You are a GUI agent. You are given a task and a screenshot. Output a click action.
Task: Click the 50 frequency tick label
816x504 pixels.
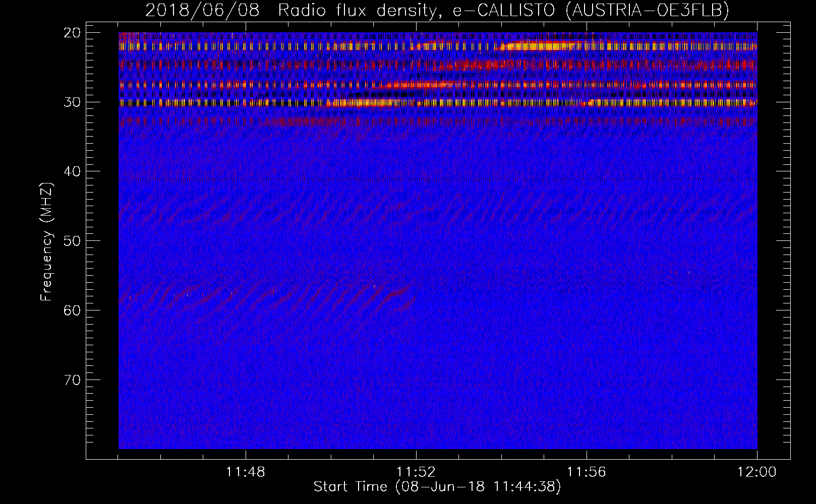click(73, 241)
